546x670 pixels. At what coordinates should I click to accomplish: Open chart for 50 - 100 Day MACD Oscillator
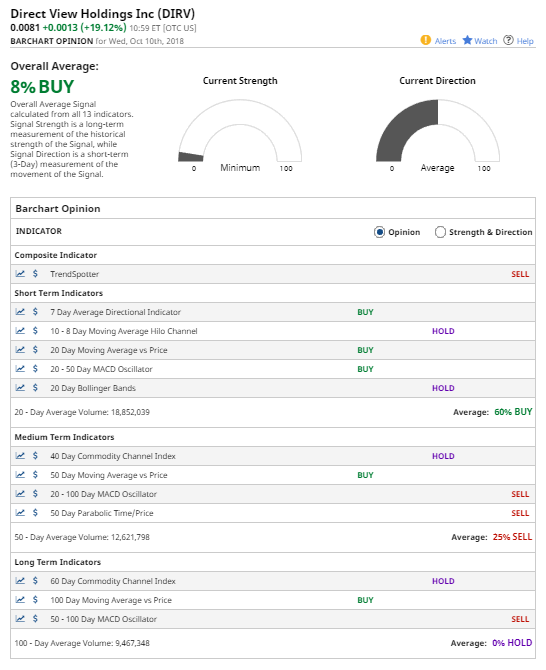20,619
